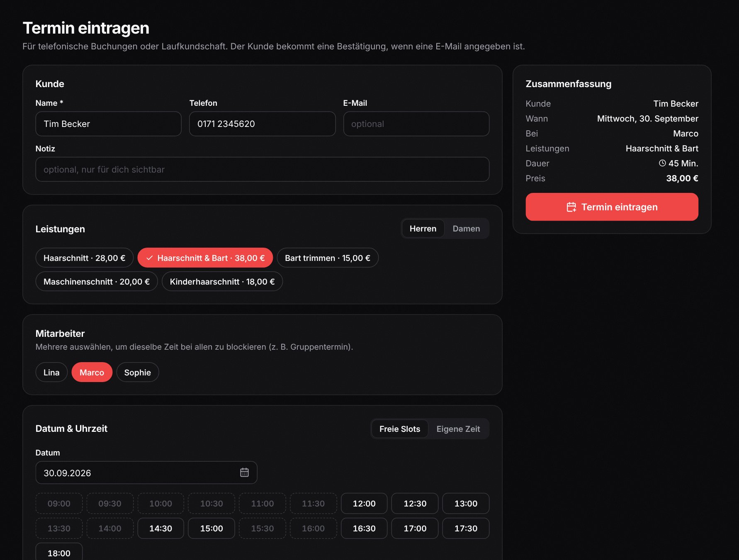This screenshot has width=739, height=560.
Task: Switch to the Damen tab
Action: click(x=466, y=229)
